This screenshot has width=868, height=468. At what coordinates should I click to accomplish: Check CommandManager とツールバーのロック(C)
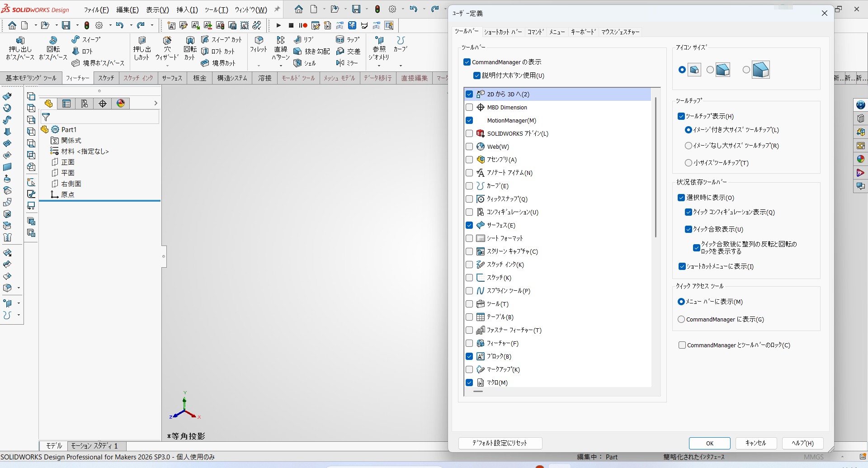pyautogui.click(x=682, y=345)
